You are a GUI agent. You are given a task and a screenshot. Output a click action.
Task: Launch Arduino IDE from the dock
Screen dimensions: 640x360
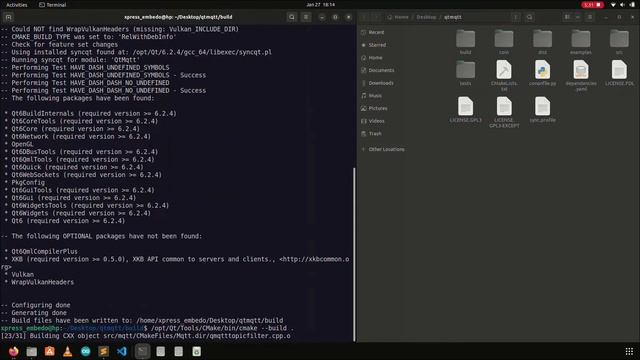pos(85,351)
